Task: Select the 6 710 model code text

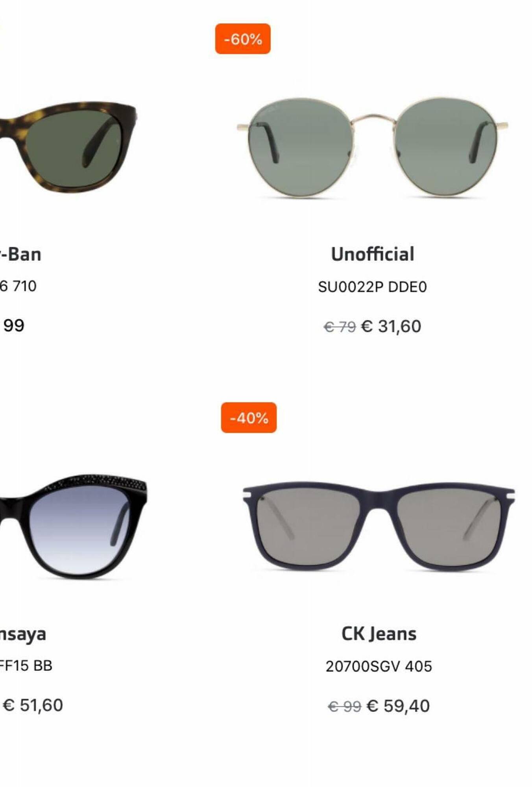Action: tap(18, 286)
